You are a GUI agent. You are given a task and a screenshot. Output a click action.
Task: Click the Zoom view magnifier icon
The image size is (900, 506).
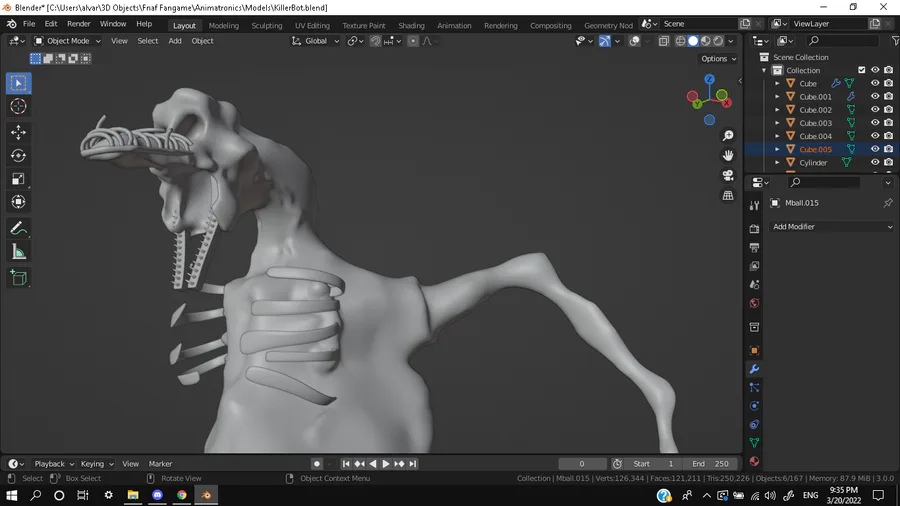(728, 135)
